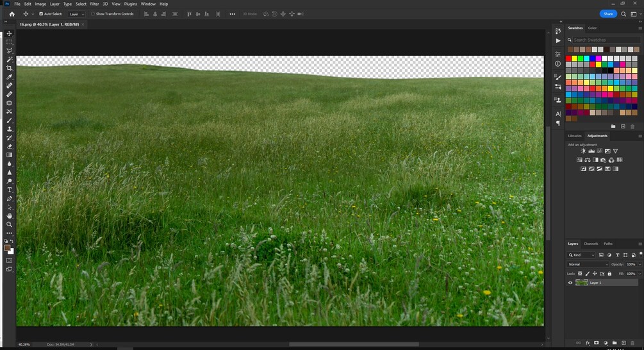644x350 pixels.
Task: Enable Show Transform Controls checkbox
Action: click(93, 14)
